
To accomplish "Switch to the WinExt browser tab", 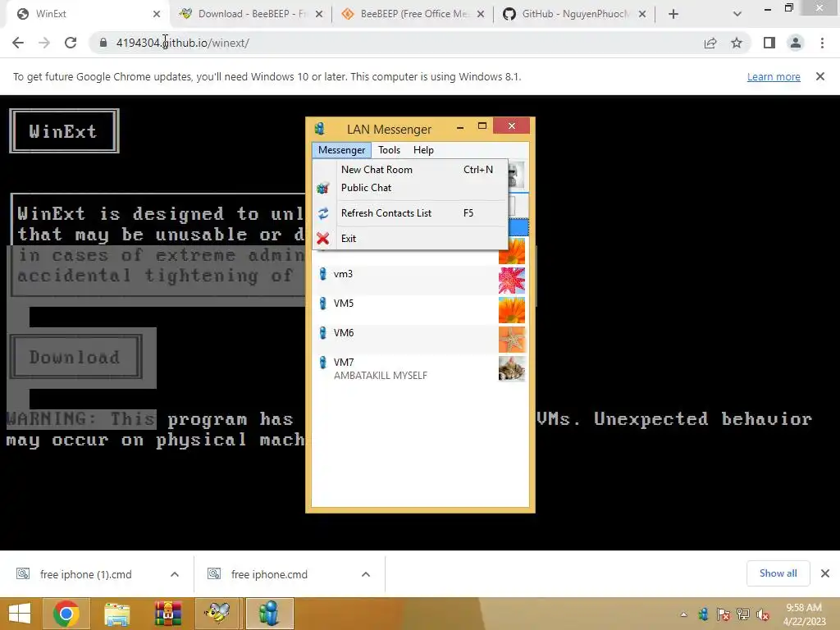I will coord(85,14).
